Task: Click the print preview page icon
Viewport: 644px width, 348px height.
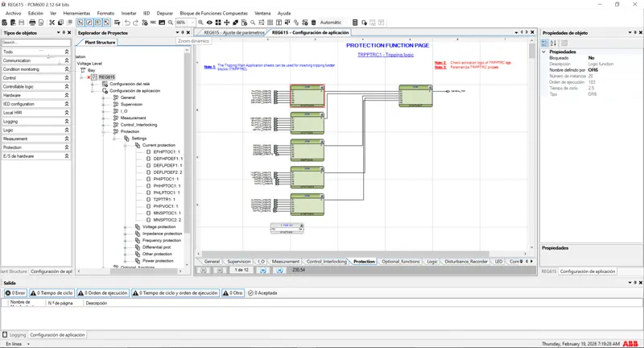Action: (41, 23)
